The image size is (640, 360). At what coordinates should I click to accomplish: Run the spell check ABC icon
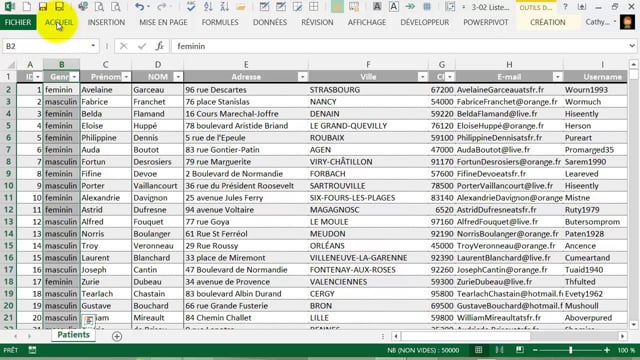(191, 7)
